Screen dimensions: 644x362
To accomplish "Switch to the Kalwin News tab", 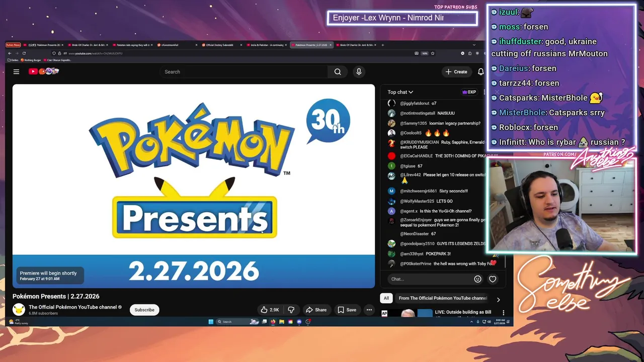I will point(14,45).
